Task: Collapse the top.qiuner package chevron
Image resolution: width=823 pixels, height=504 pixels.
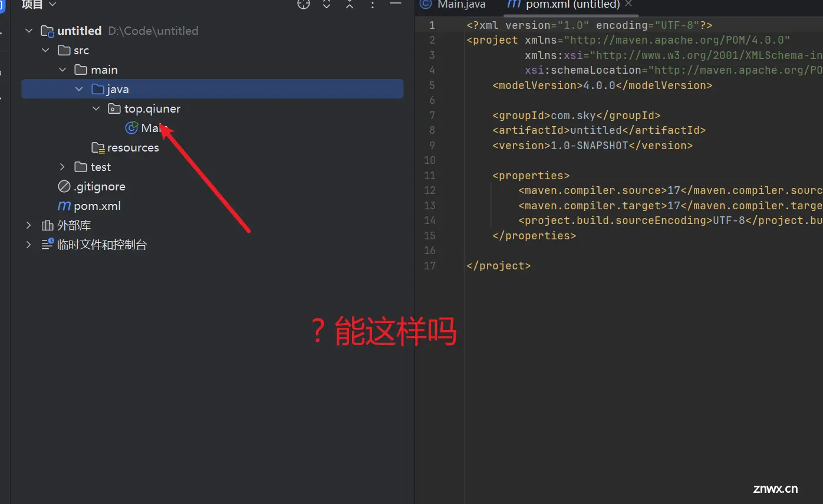Action: (x=96, y=108)
